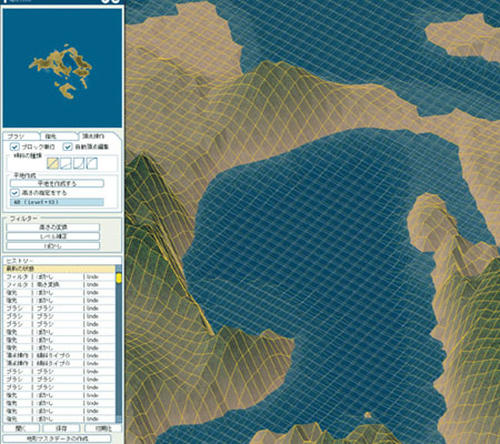This screenshot has width=500, height=444.
Task: Select the second slope type icon
Action: pyautogui.click(x=66, y=163)
